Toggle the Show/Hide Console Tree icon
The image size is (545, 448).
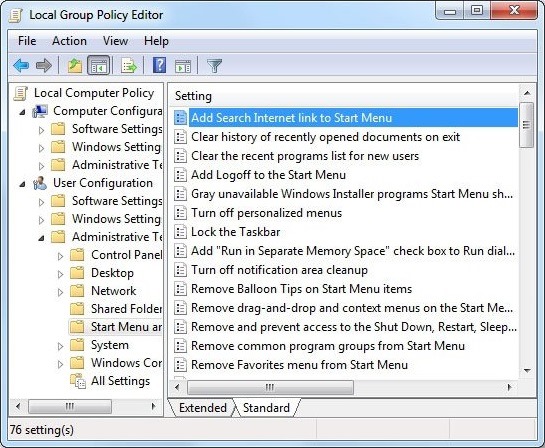tap(99, 65)
